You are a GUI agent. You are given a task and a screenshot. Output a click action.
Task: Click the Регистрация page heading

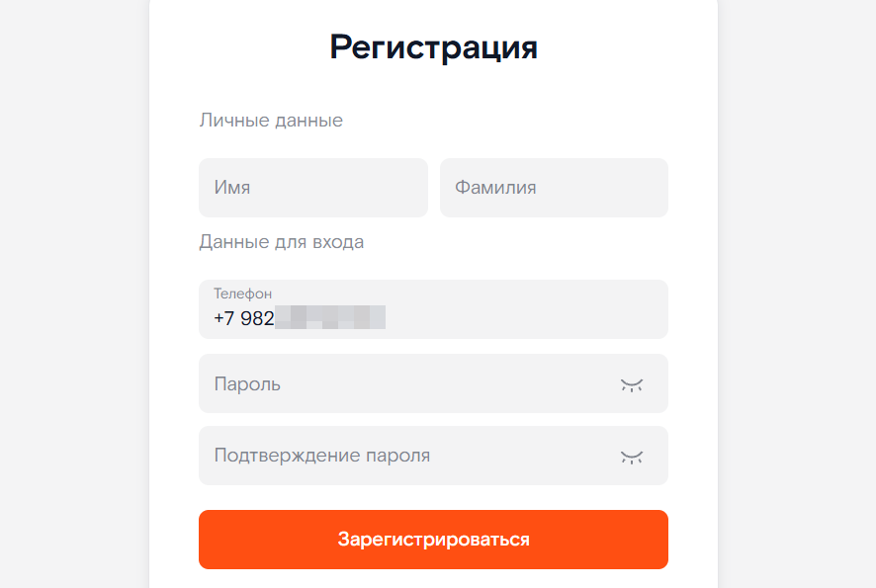click(x=433, y=46)
